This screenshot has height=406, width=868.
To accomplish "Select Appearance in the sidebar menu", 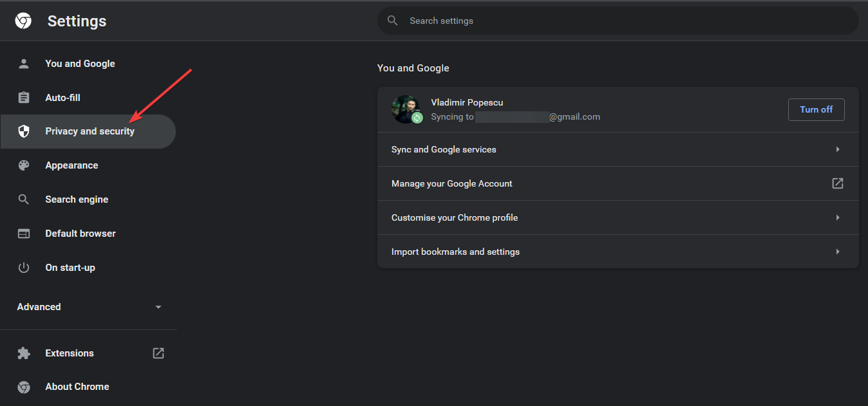I will [x=71, y=165].
